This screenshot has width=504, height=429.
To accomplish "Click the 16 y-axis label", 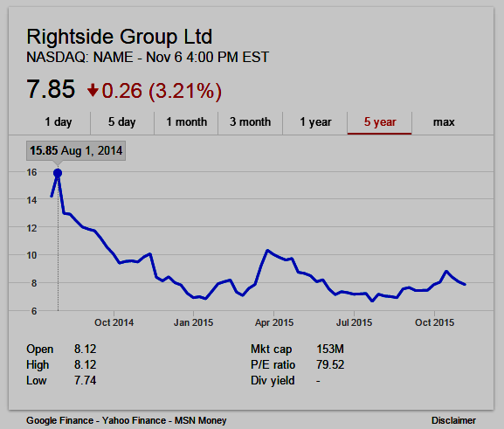I will (x=31, y=172).
